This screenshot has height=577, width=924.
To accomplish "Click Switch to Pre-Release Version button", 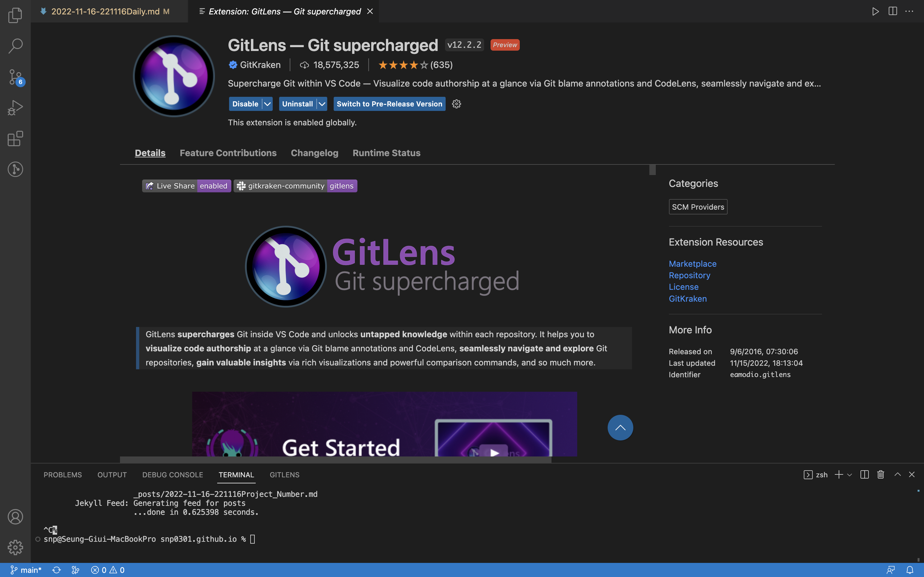I will click(x=389, y=104).
